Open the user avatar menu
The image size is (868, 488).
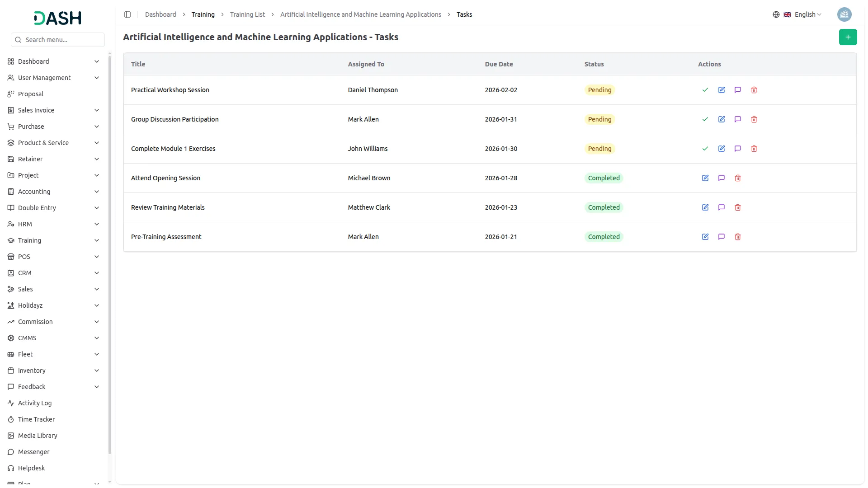point(844,14)
